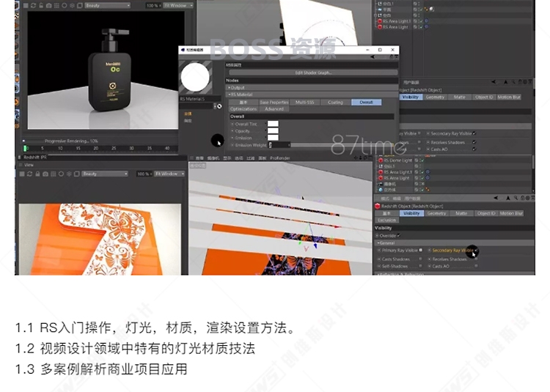Viewport: 550px width, 392px height.
Task: Open Base Properties tab
Action: [274, 103]
